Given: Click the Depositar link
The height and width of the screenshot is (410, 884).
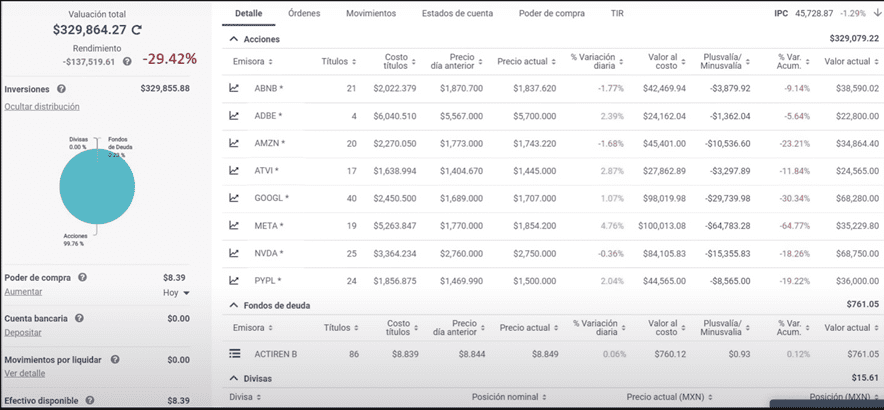Looking at the screenshot, I should (24, 332).
